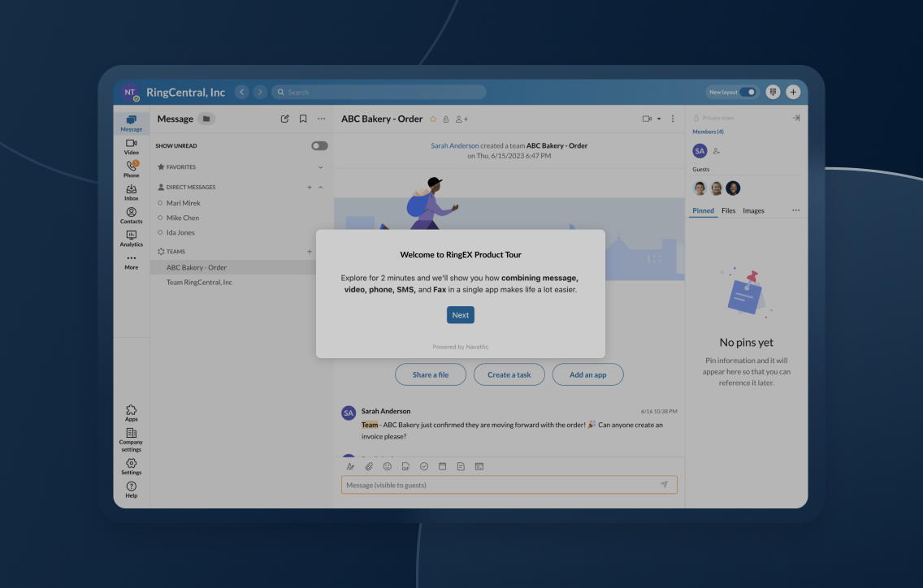923x588 pixels.
Task: Open Apps from the bottom sidebar
Action: tap(131, 412)
